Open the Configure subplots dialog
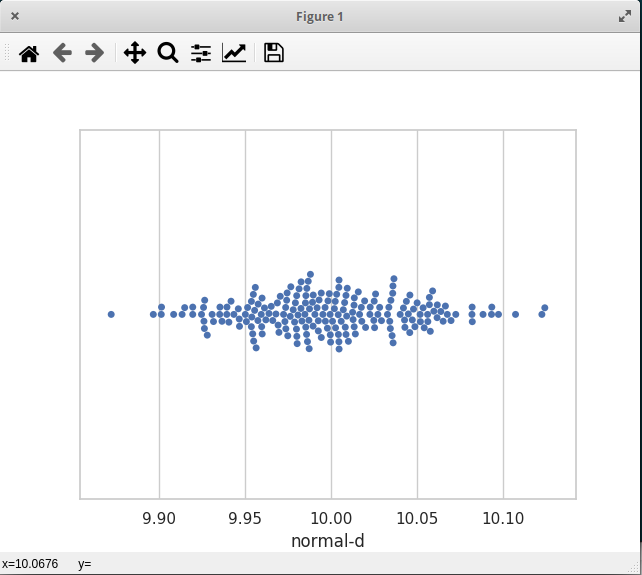Screen dimensions: 642x575 pos(201,53)
